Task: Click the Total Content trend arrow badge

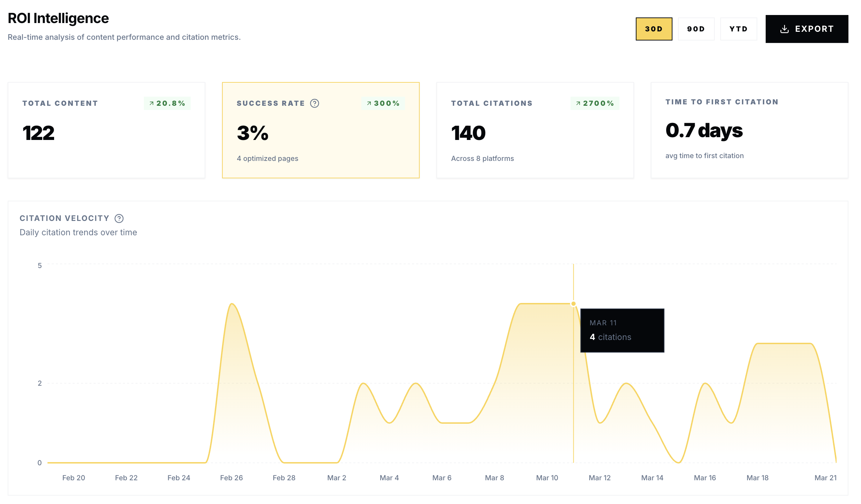Action: point(167,103)
